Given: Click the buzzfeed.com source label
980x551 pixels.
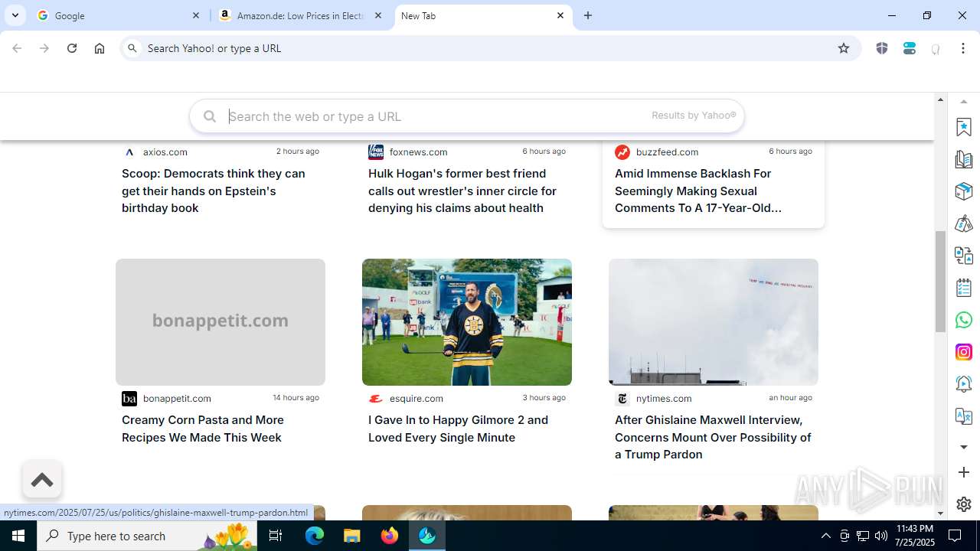Looking at the screenshot, I should point(668,152).
